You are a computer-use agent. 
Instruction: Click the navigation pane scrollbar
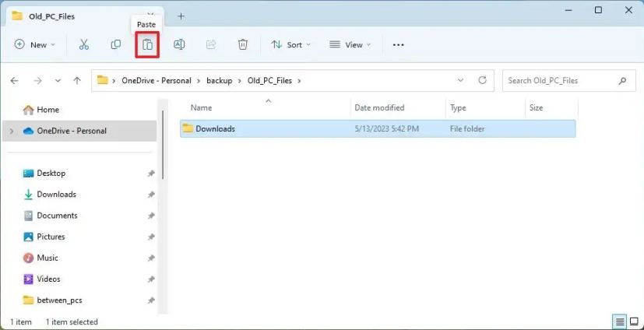click(163, 144)
